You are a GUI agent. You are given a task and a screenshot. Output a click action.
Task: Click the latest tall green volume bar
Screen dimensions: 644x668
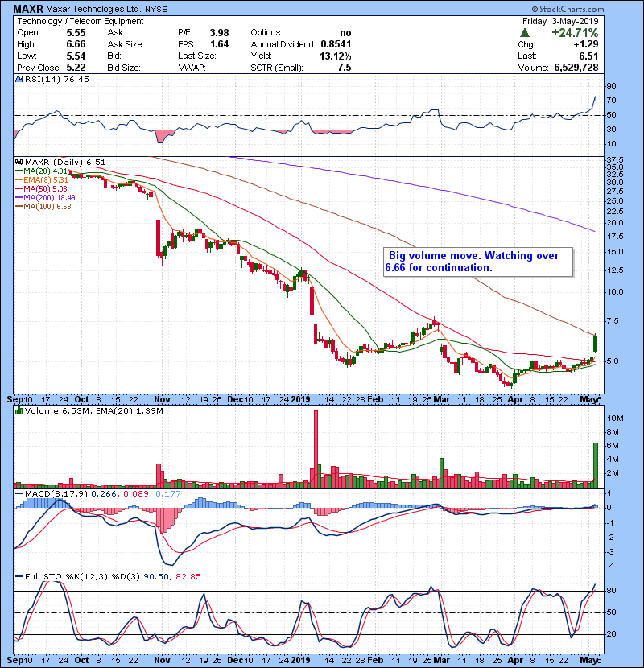point(596,465)
